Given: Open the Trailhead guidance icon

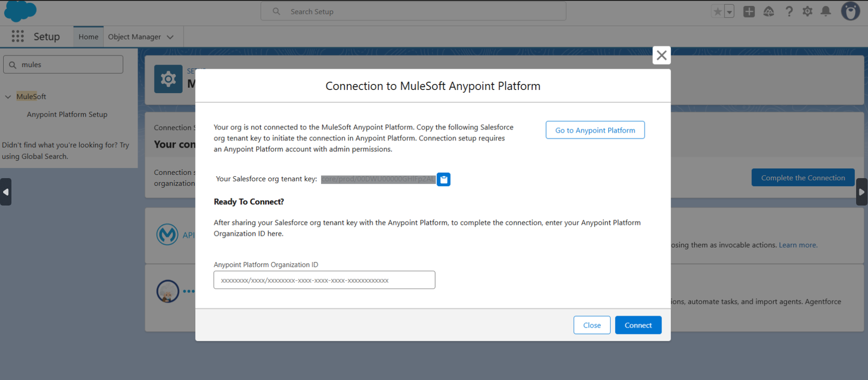Looking at the screenshot, I should pyautogui.click(x=769, y=11).
